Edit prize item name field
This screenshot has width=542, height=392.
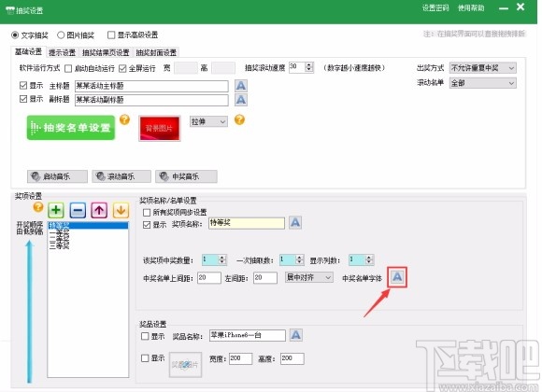point(247,223)
